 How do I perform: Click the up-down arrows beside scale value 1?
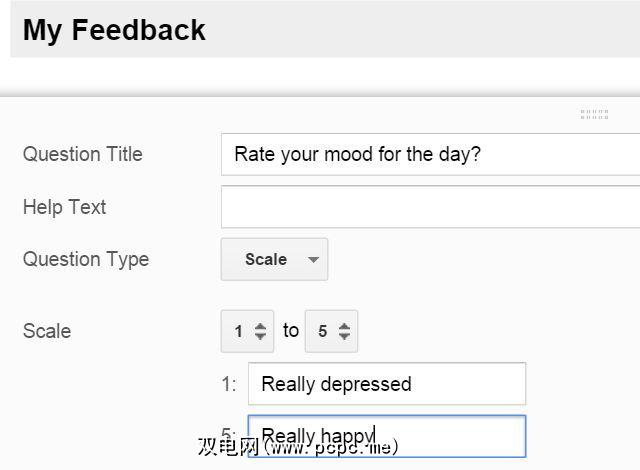click(260, 331)
